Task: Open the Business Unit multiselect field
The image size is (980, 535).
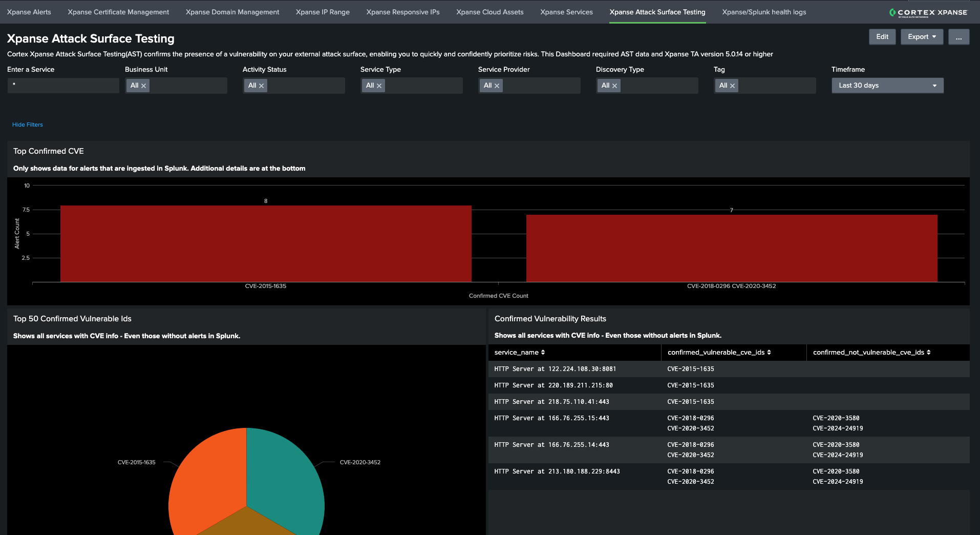Action: tap(176, 86)
